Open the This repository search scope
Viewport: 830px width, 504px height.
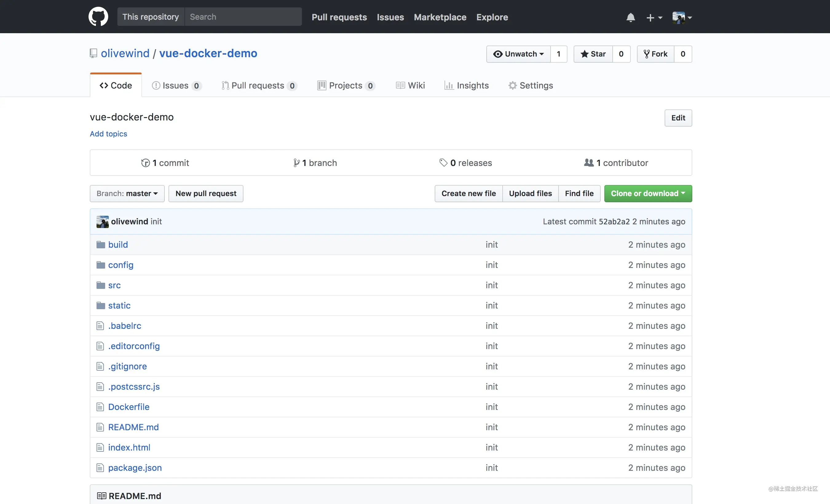pos(151,17)
